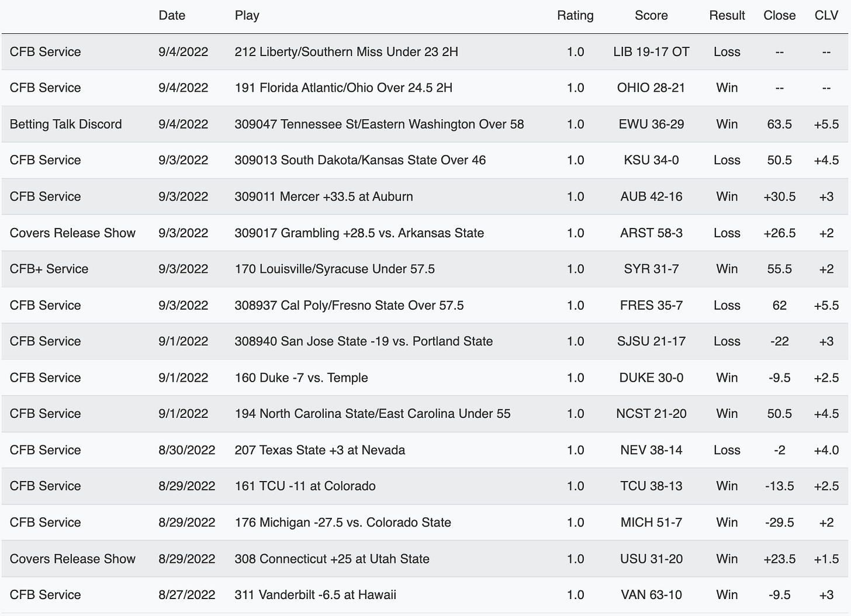851x616 pixels.
Task: Select the San Jose State -19 vs. Portland State play
Action: (x=364, y=341)
